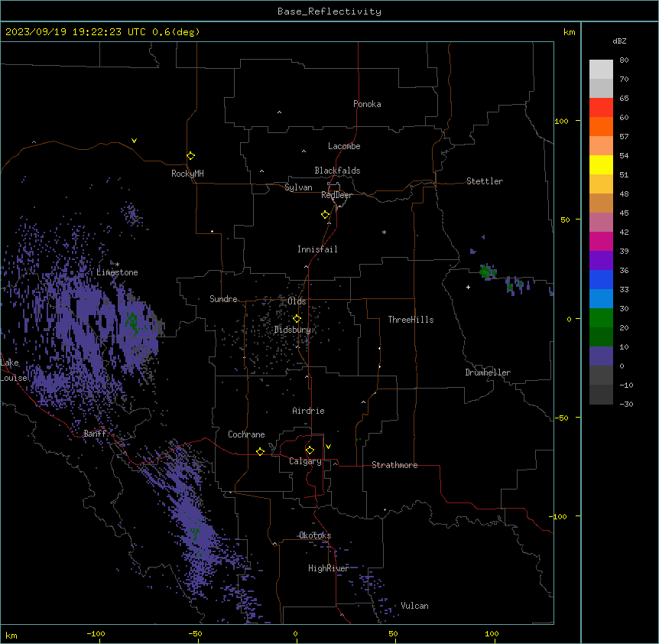
Task: Click the 39 dBZ purple swatch
Action: pos(601,261)
